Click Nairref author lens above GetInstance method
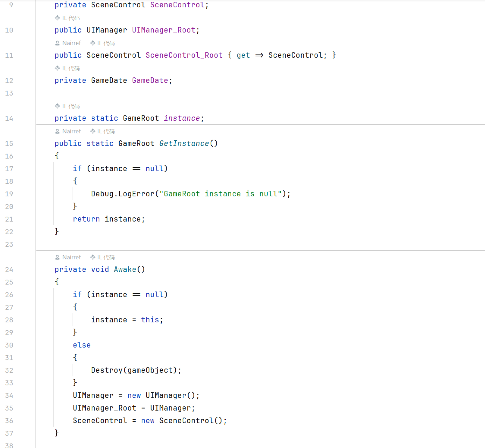The width and height of the screenshot is (485, 448). pyautogui.click(x=68, y=131)
